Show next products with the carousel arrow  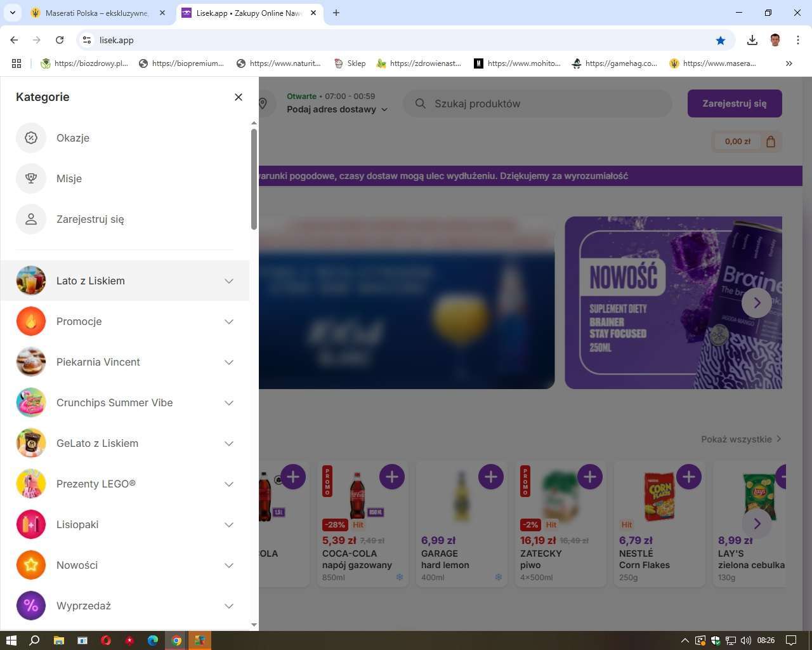[x=757, y=524]
